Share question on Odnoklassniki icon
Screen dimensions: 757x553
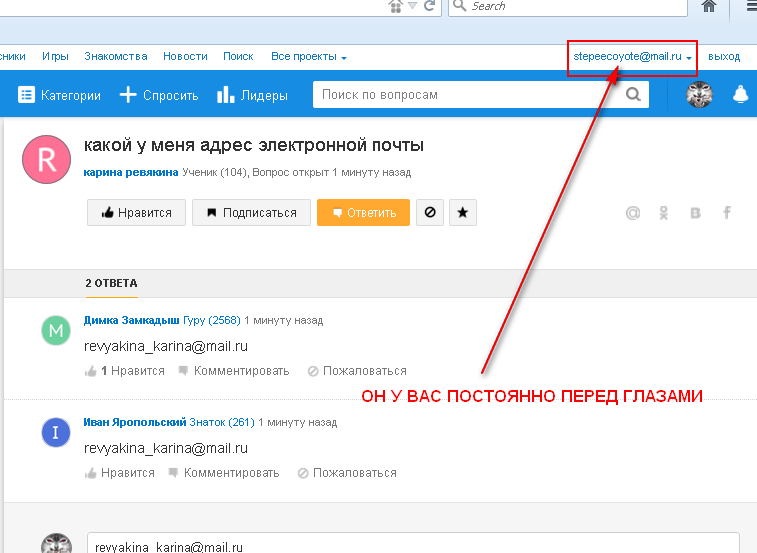click(x=663, y=213)
